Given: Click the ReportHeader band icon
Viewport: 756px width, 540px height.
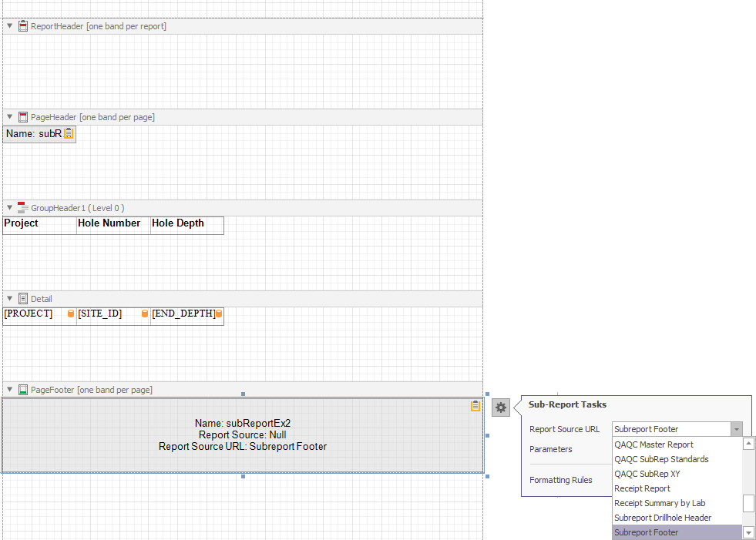Looking at the screenshot, I should [x=22, y=26].
